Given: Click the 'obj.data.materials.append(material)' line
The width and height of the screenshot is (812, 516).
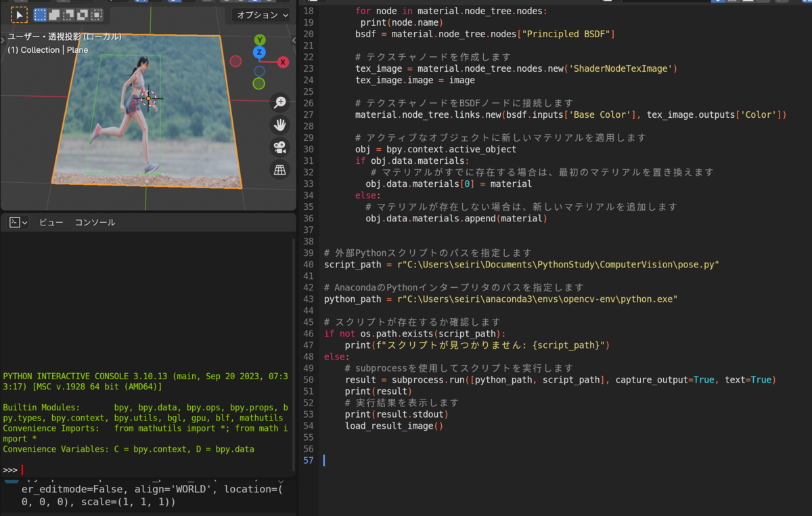Looking at the screenshot, I should point(455,218).
